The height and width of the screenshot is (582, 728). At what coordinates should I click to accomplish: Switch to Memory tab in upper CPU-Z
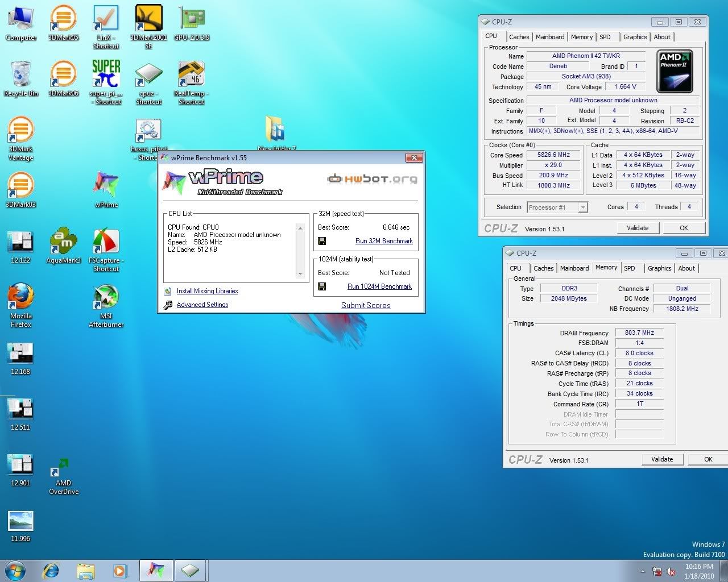(x=582, y=37)
